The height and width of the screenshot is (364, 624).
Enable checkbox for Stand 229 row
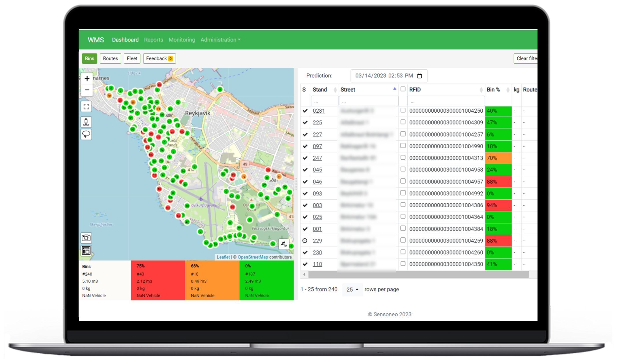coord(403,240)
